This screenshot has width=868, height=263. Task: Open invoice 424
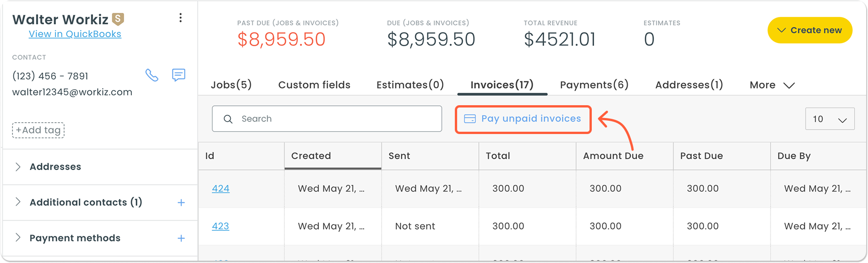click(220, 188)
